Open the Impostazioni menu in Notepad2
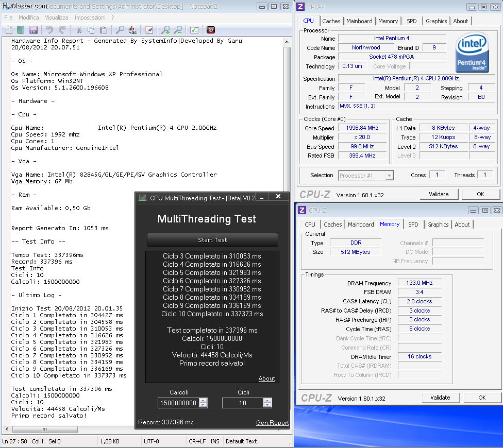This screenshot has height=448, width=503. [90, 18]
